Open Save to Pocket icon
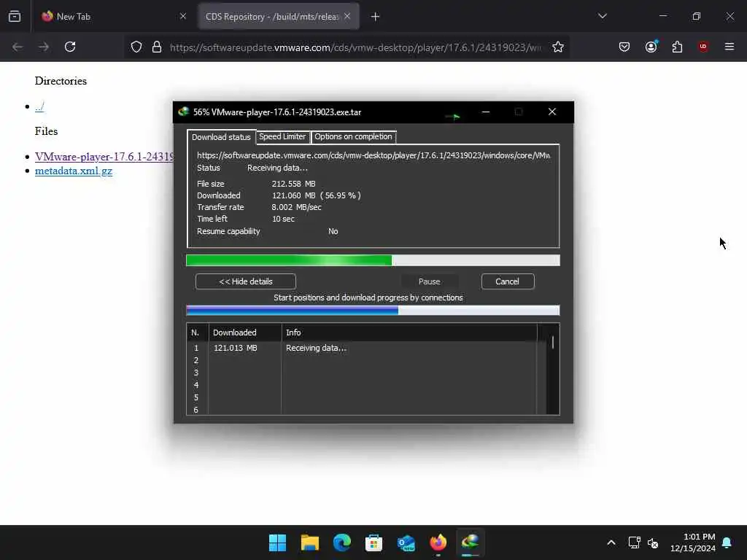This screenshot has width=747, height=560. 624,47
